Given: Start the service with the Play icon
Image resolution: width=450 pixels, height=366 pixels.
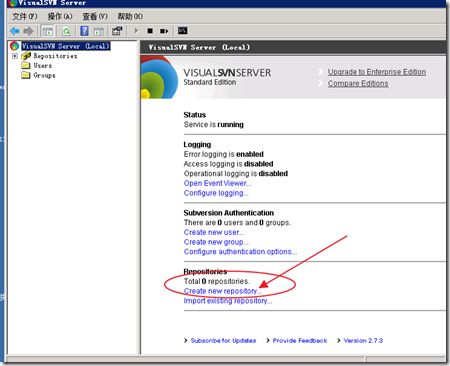Looking at the screenshot, I should (x=136, y=31).
